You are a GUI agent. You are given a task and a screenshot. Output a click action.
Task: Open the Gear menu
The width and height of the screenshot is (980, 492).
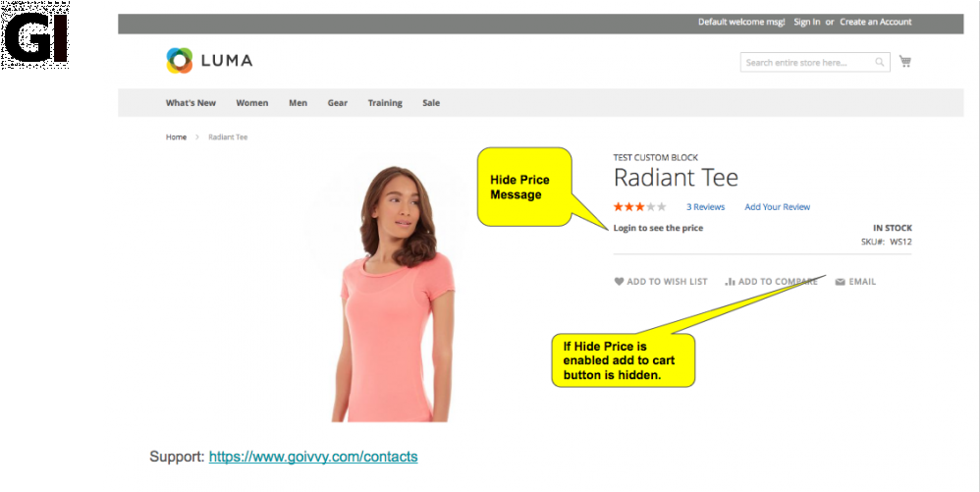coord(338,103)
